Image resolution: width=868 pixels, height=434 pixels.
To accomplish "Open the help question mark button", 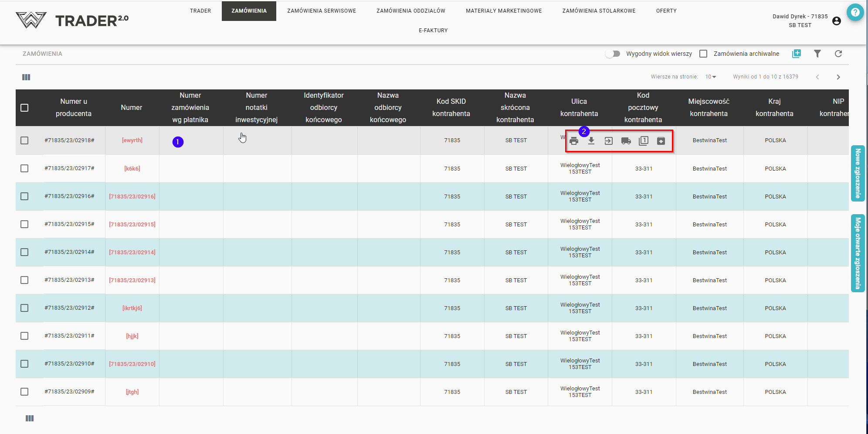I will [x=855, y=12].
